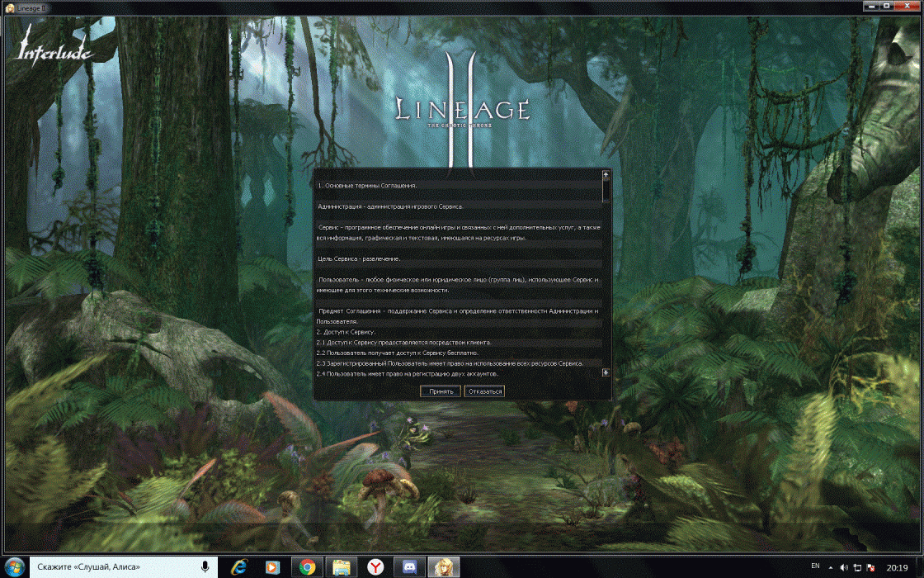
Task: Open the media player taskbar icon
Action: pos(272,567)
